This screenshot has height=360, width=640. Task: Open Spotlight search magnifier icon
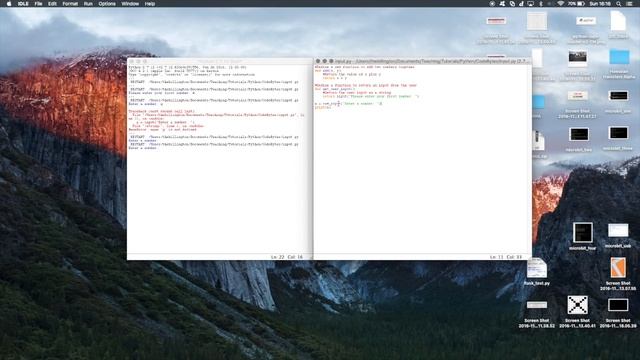pos(619,4)
